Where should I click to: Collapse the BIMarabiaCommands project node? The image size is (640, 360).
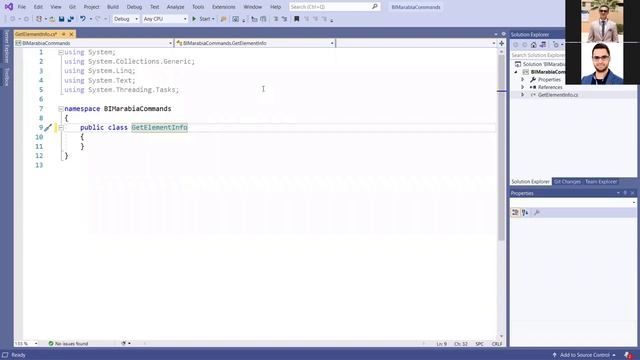516,72
